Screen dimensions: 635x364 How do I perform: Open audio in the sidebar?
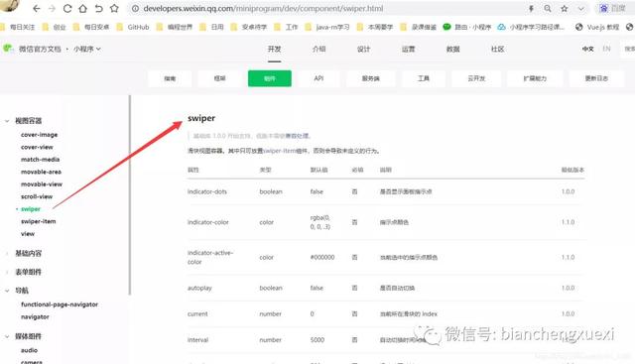[29, 350]
